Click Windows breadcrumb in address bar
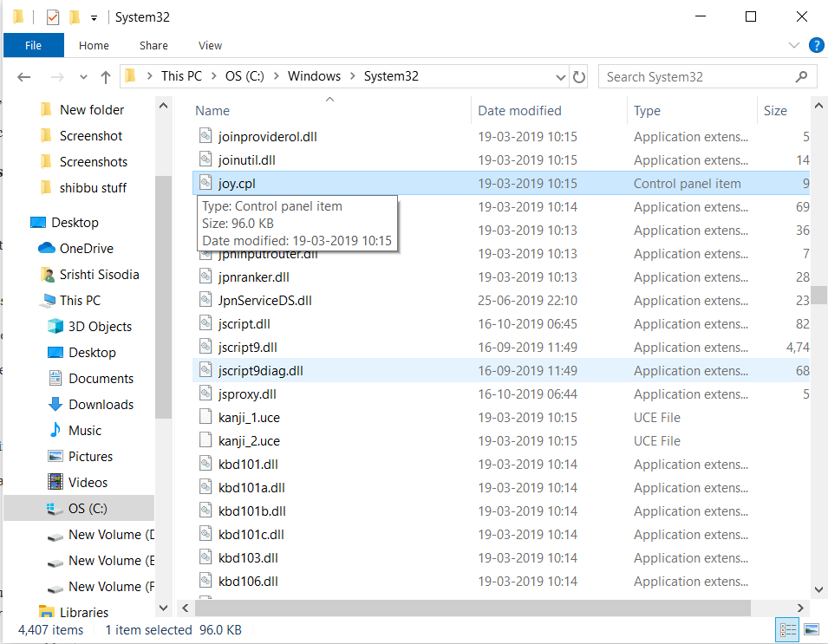The image size is (828, 644). pos(314,76)
